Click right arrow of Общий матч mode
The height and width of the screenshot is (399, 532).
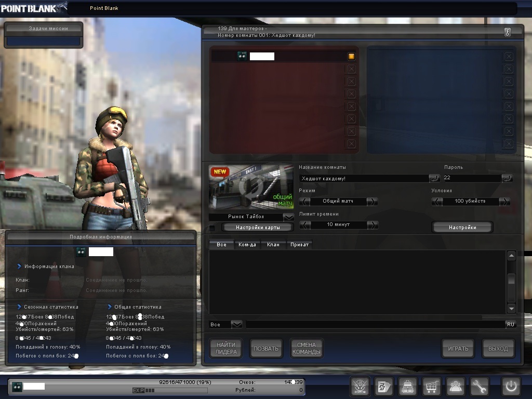(373, 202)
